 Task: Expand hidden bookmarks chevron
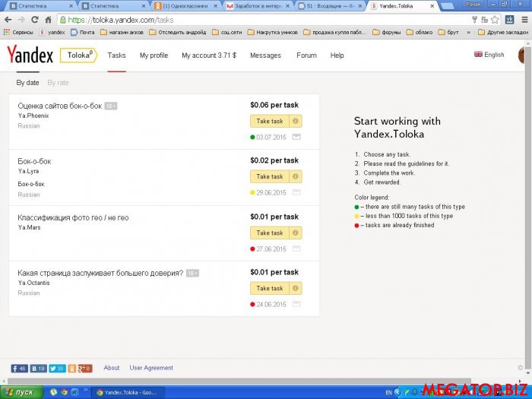469,32
